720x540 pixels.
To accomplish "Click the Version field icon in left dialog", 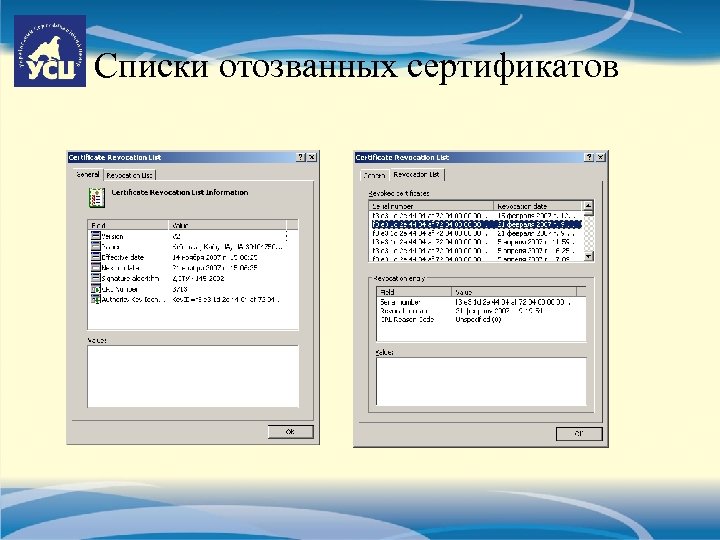I will [x=96, y=236].
